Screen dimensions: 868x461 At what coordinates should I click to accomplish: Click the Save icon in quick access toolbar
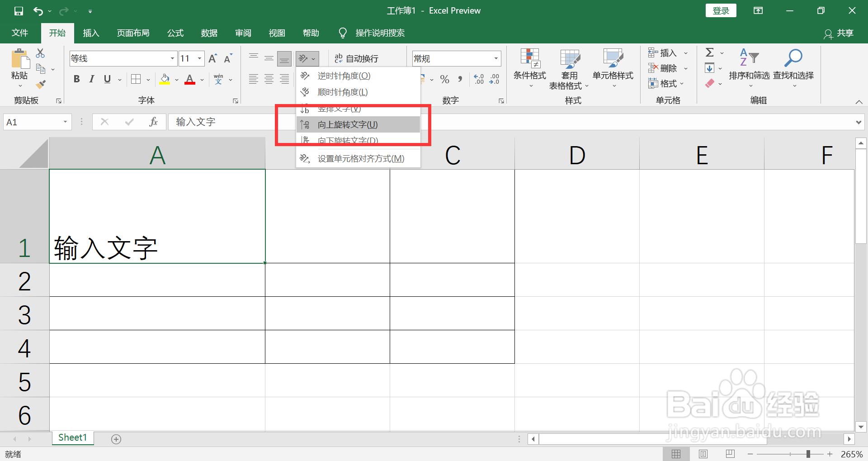tap(19, 11)
